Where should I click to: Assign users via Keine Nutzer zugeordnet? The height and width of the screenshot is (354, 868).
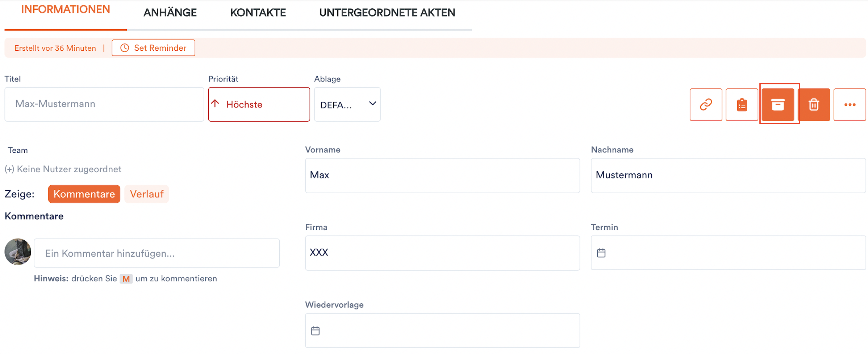pos(63,169)
